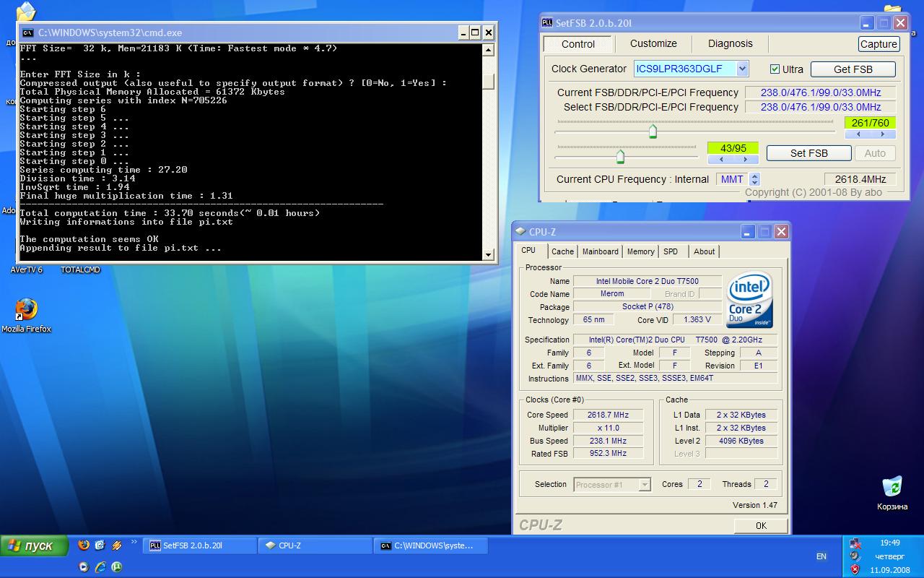Click the Code Name value Merom
The width and height of the screenshot is (924, 578).
(612, 294)
